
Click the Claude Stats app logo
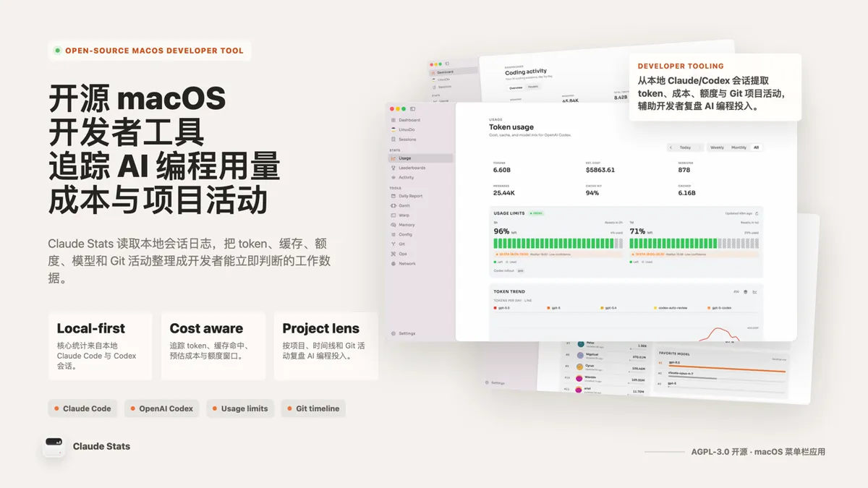pyautogui.click(x=54, y=446)
